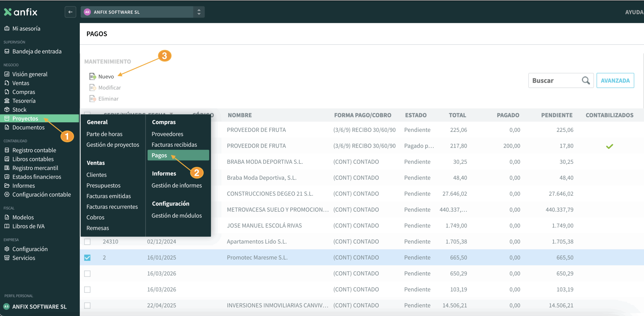The width and height of the screenshot is (644, 316).
Task: Select Pagos in the Compras submenu
Action: coord(159,155)
